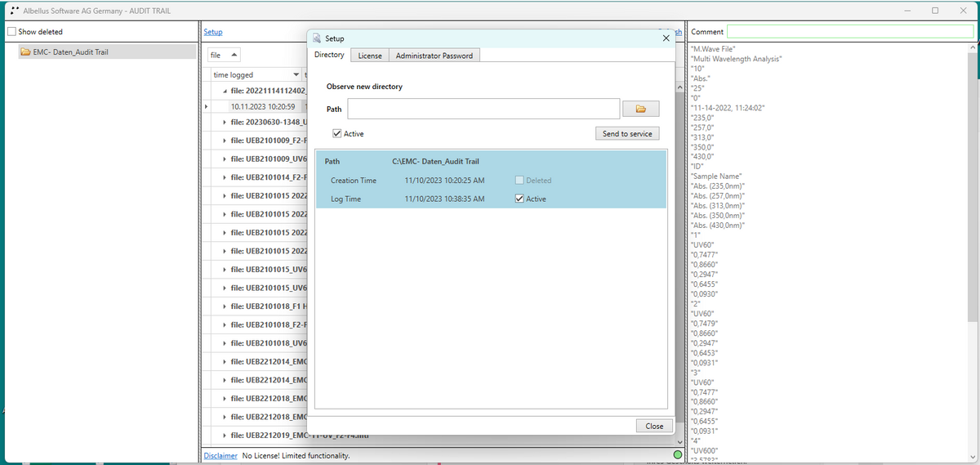Image resolution: width=980 pixels, height=465 pixels.
Task: Click the "0,6453" value line
Action: (x=705, y=353)
